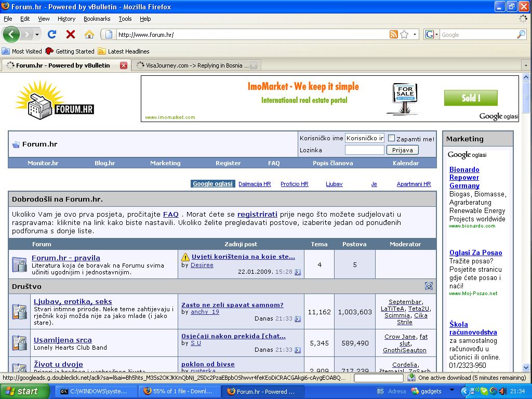Viewport: 532px width, 399px height.
Task: Open the Tools menu
Action: tap(125, 19)
